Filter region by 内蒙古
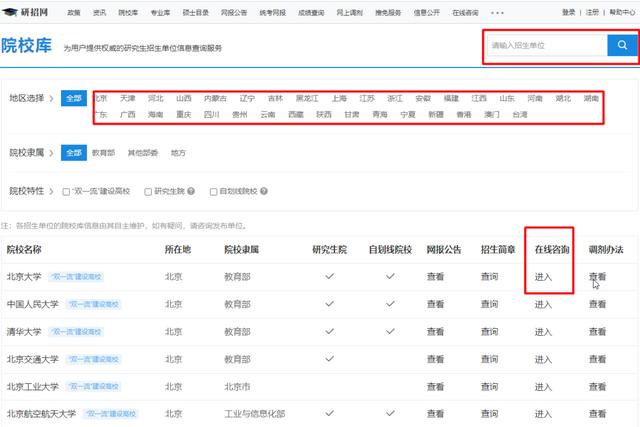 (215, 98)
